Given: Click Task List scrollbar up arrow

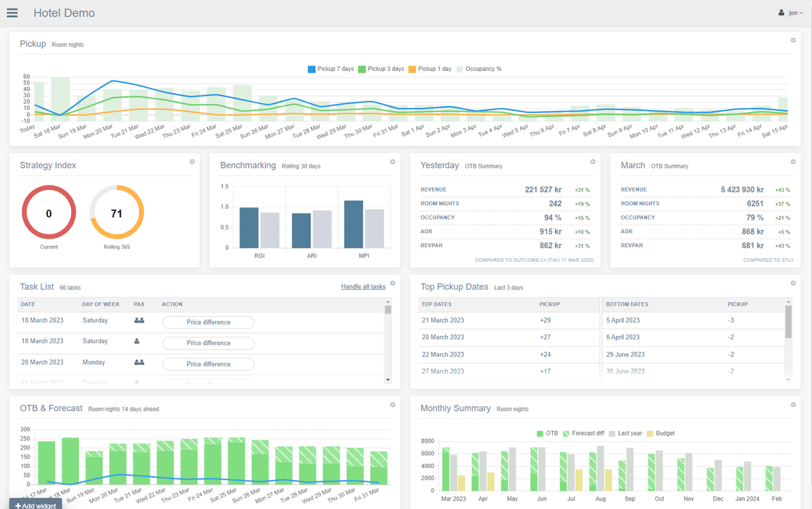Looking at the screenshot, I should pyautogui.click(x=388, y=302).
